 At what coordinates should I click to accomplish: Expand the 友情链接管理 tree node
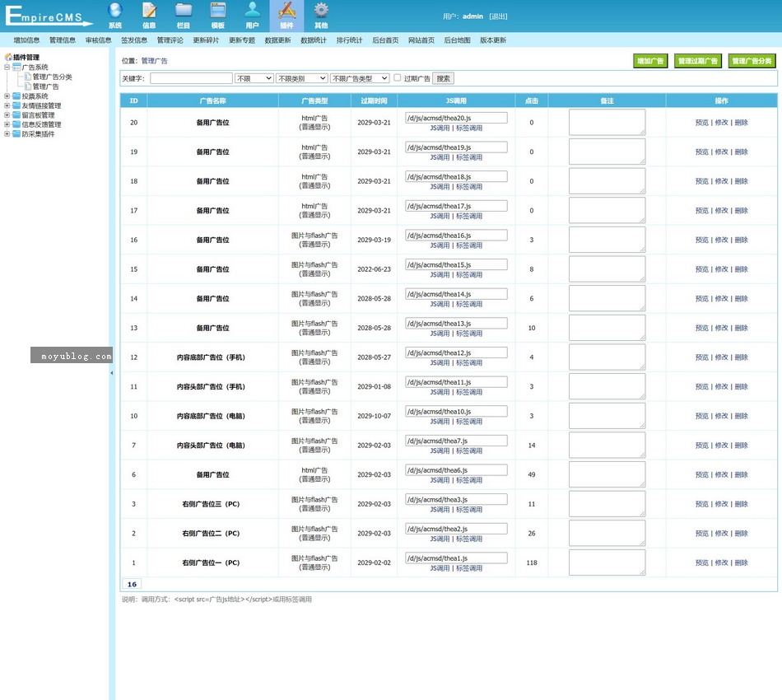pyautogui.click(x=7, y=105)
